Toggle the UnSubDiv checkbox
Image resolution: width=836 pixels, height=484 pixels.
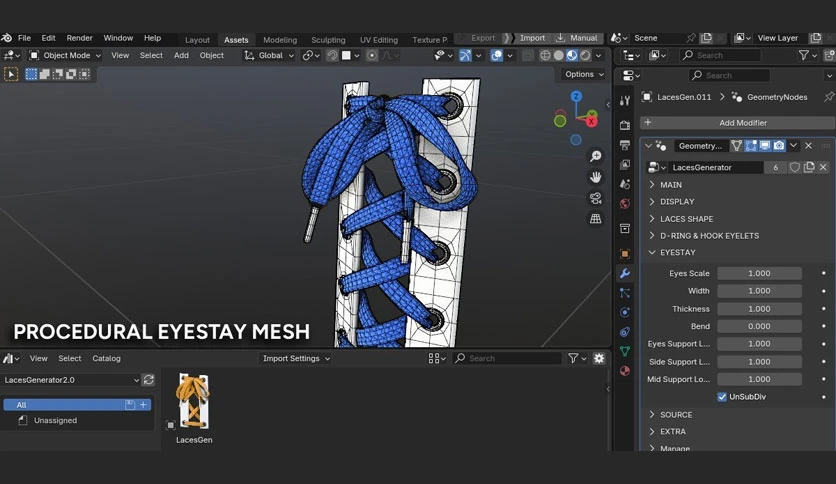click(722, 397)
